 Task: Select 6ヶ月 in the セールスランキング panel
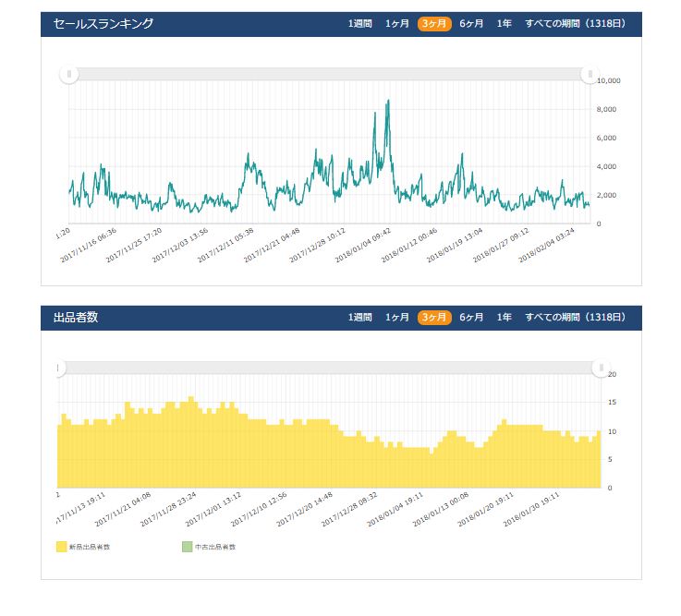(471, 23)
